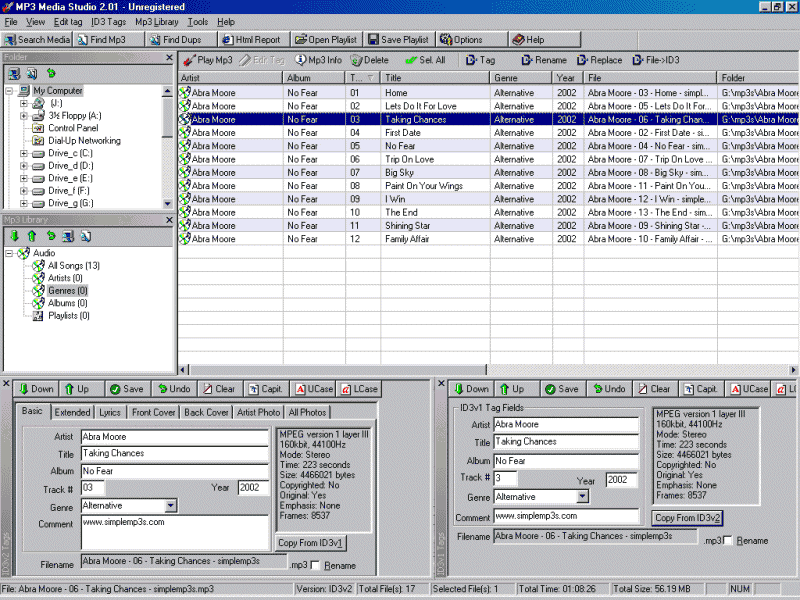Click the Help book toolbar button
This screenshot has width=800, height=600.
(x=545, y=39)
